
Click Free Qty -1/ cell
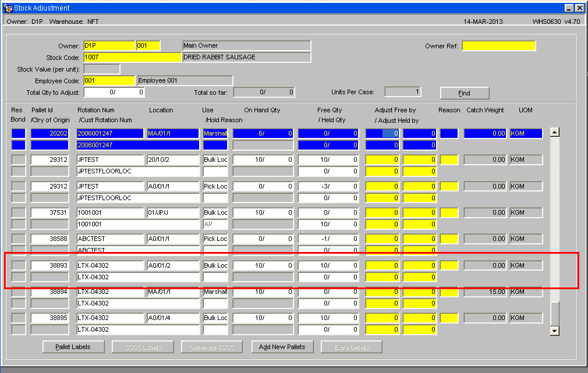pyautogui.click(x=328, y=239)
